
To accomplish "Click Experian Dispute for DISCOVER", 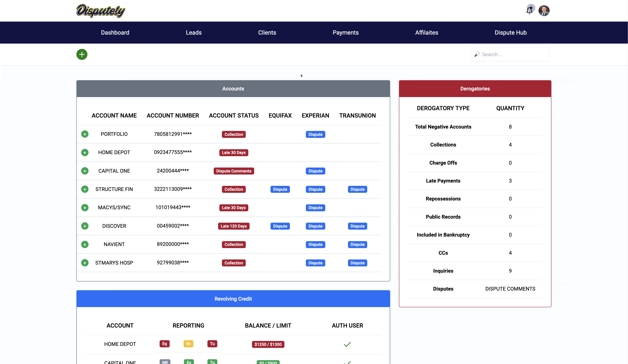I will [315, 226].
